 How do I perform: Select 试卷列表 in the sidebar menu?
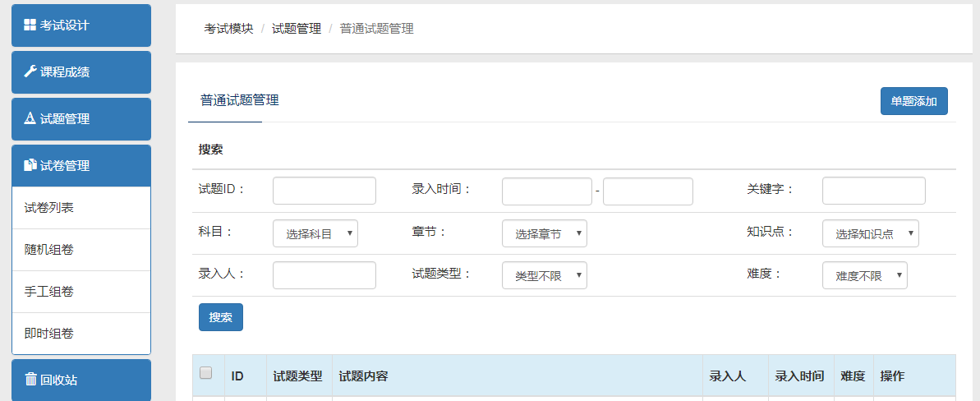coord(49,208)
